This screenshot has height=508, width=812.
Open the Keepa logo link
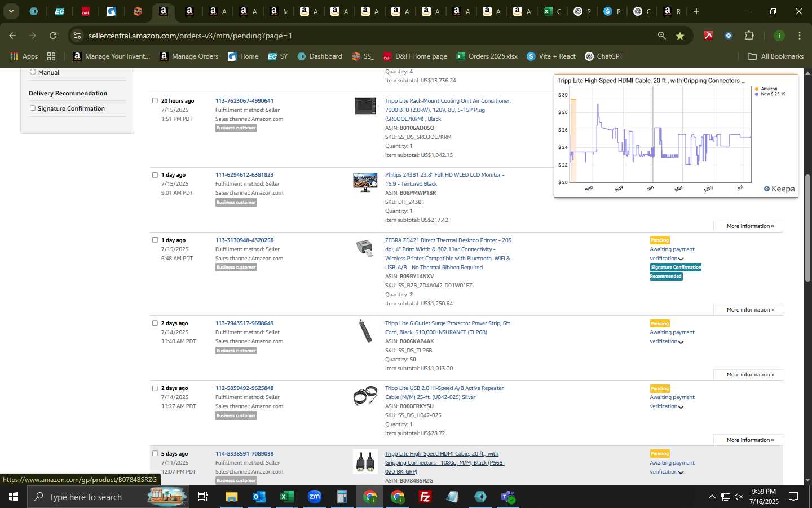pos(779,189)
